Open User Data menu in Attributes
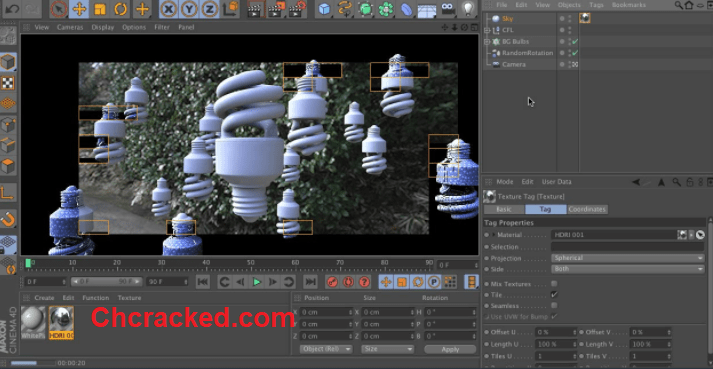 [x=557, y=182]
